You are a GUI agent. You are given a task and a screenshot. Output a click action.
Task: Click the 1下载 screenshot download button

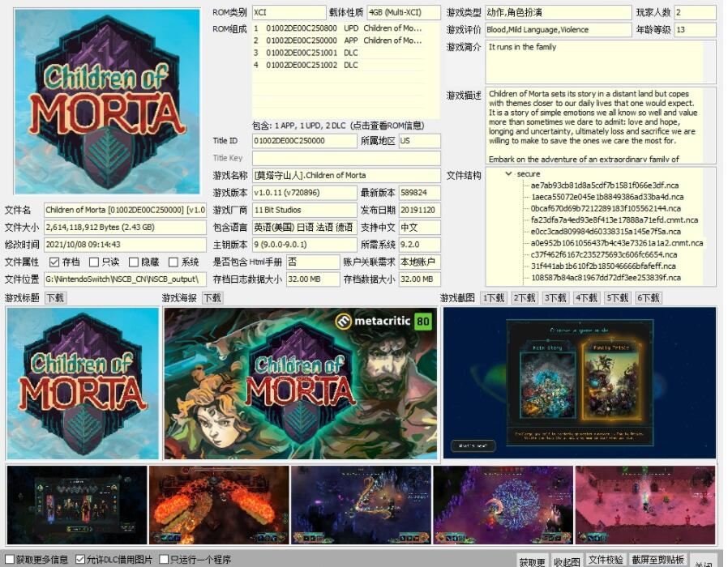(494, 298)
